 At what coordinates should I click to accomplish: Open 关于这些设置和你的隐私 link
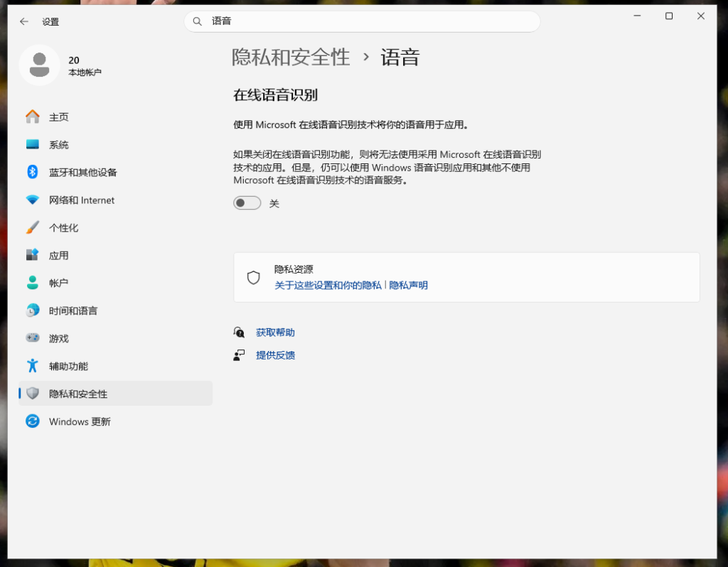[x=328, y=285]
